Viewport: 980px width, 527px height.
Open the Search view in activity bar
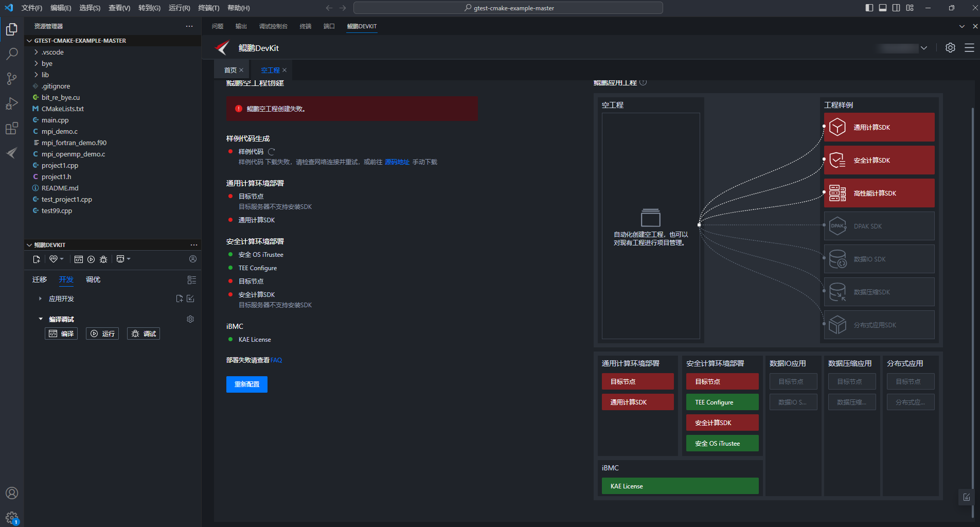tap(12, 54)
